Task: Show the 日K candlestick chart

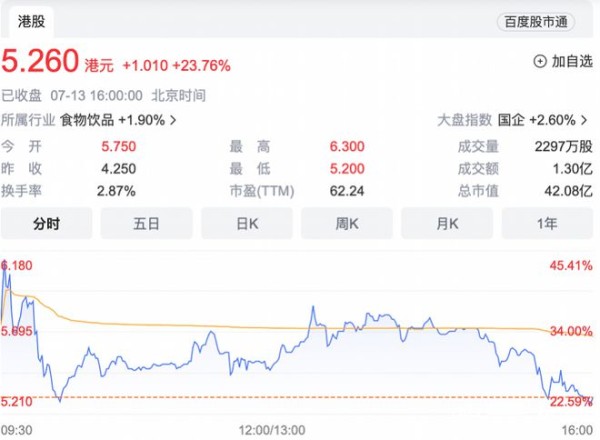Action: coord(247,223)
